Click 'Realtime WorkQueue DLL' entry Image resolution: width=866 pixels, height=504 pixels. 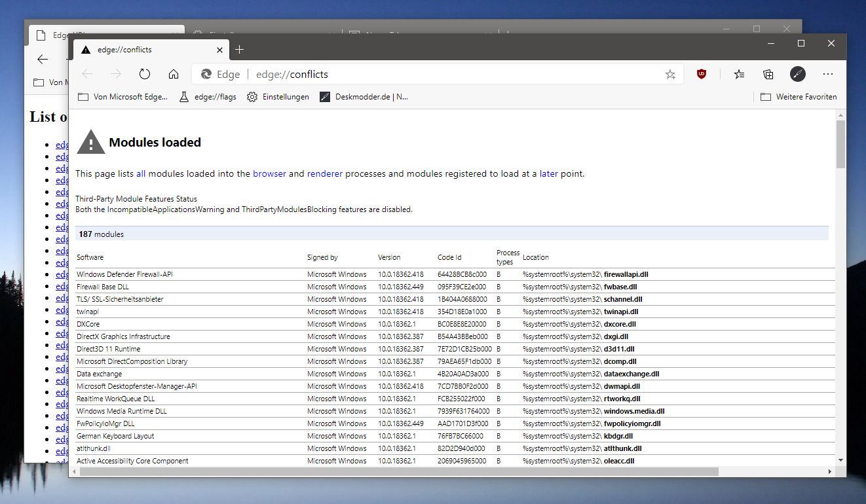coord(115,399)
